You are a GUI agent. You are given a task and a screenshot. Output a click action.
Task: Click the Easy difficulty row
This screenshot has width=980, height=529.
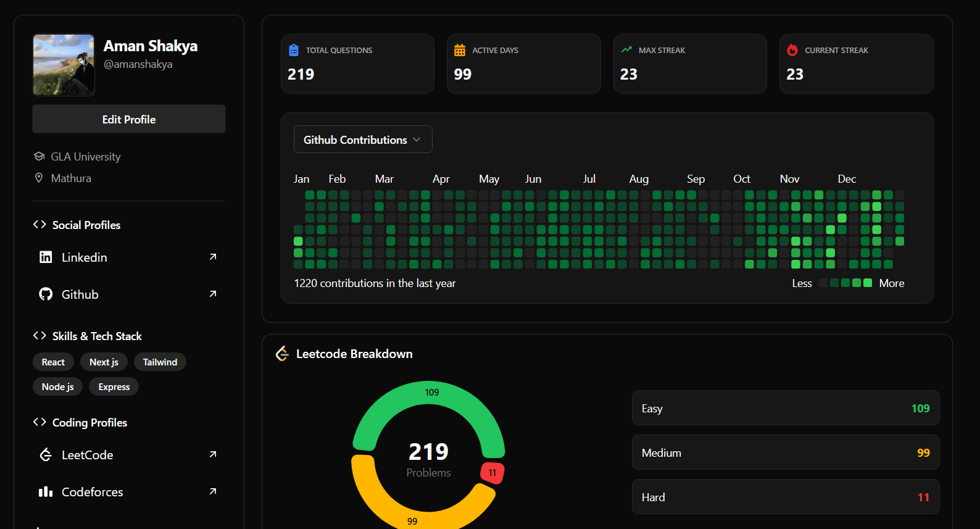[x=785, y=408]
